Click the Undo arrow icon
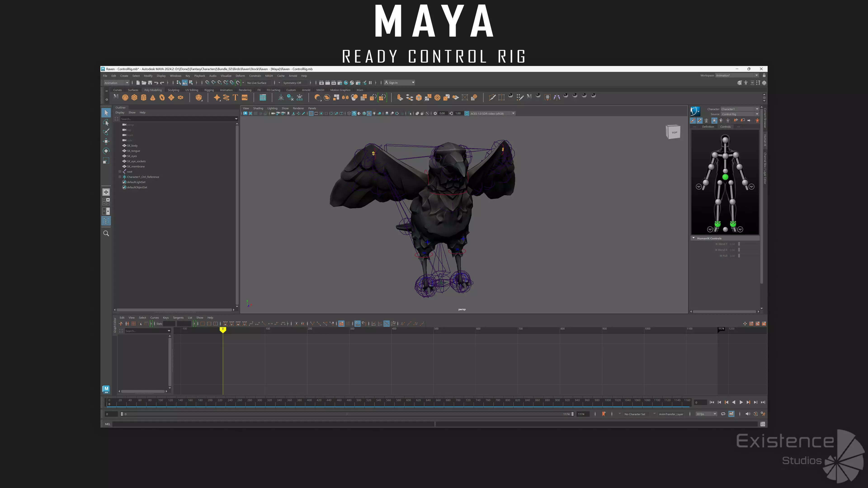The height and width of the screenshot is (488, 868). [156, 83]
